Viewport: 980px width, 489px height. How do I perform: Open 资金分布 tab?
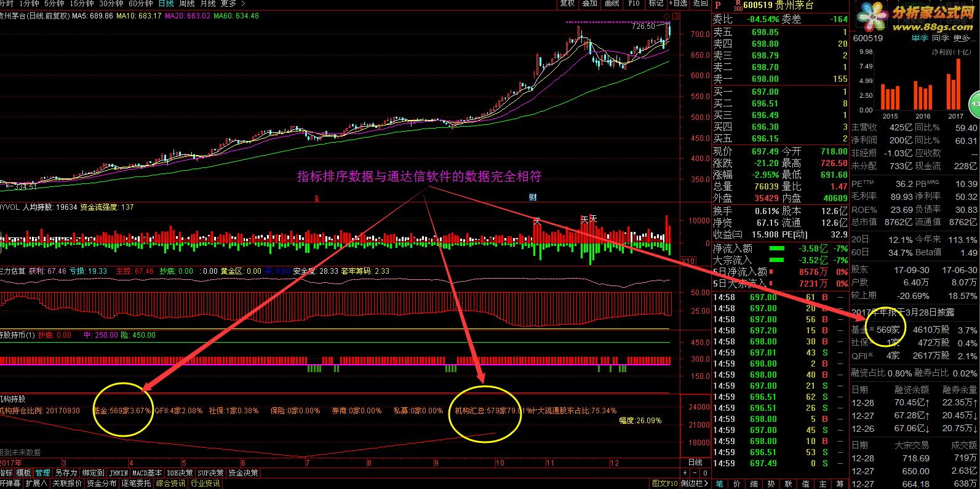coord(102,483)
